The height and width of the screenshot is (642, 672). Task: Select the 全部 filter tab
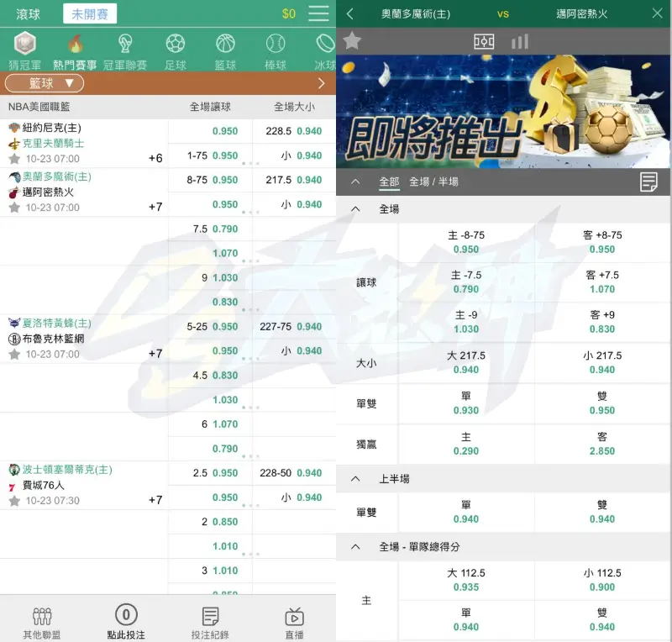point(389,182)
